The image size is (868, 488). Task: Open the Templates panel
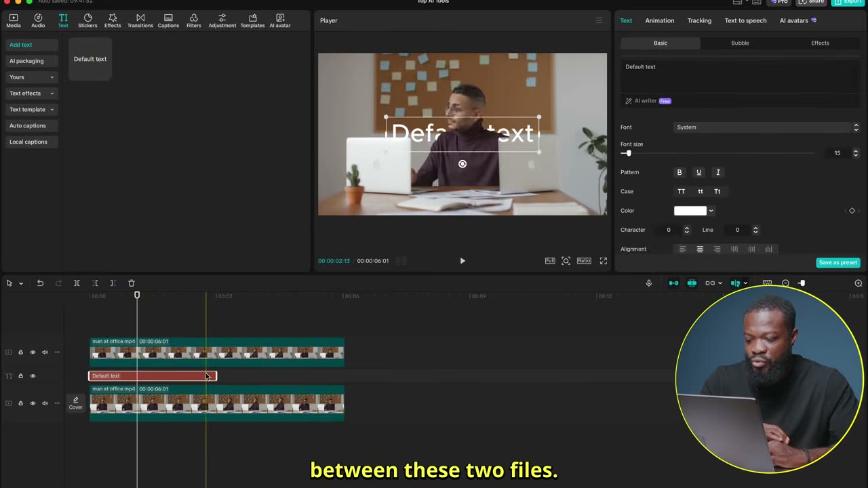pos(252,21)
